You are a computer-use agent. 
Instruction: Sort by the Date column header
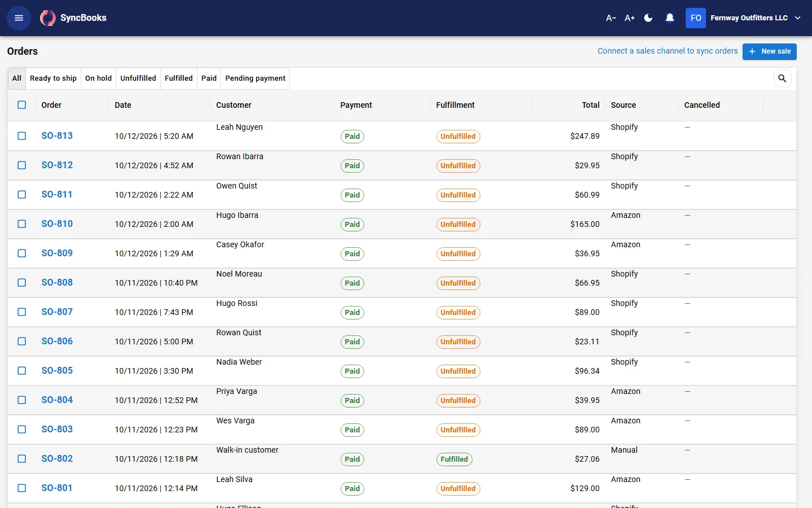click(x=123, y=105)
